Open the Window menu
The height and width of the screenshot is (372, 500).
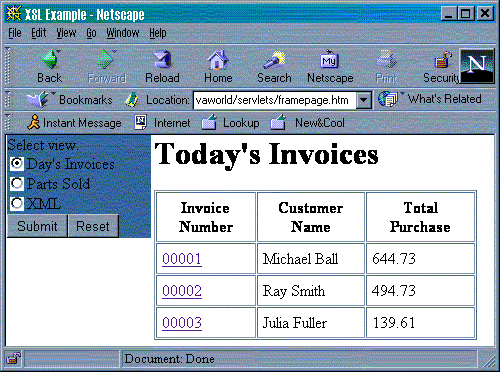[123, 33]
